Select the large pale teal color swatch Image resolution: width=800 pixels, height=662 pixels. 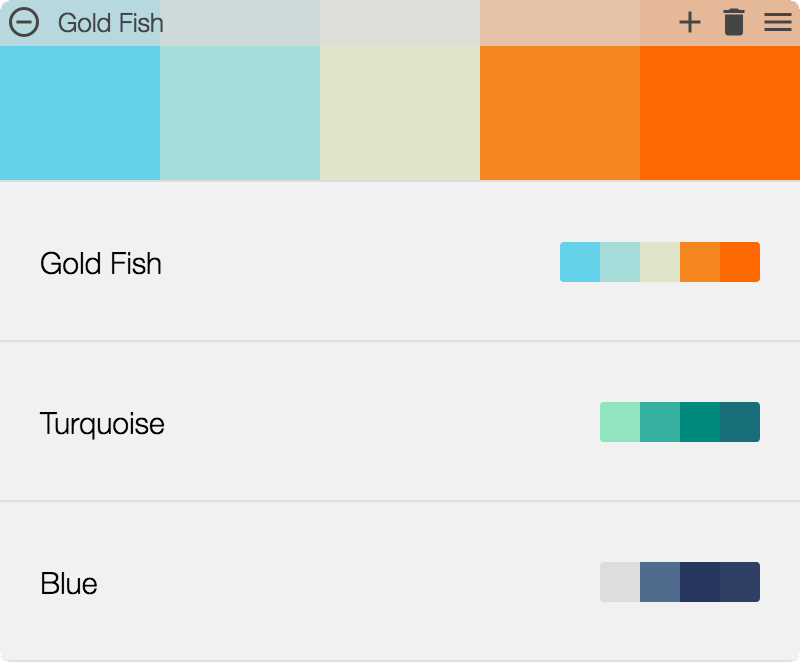coord(240,112)
